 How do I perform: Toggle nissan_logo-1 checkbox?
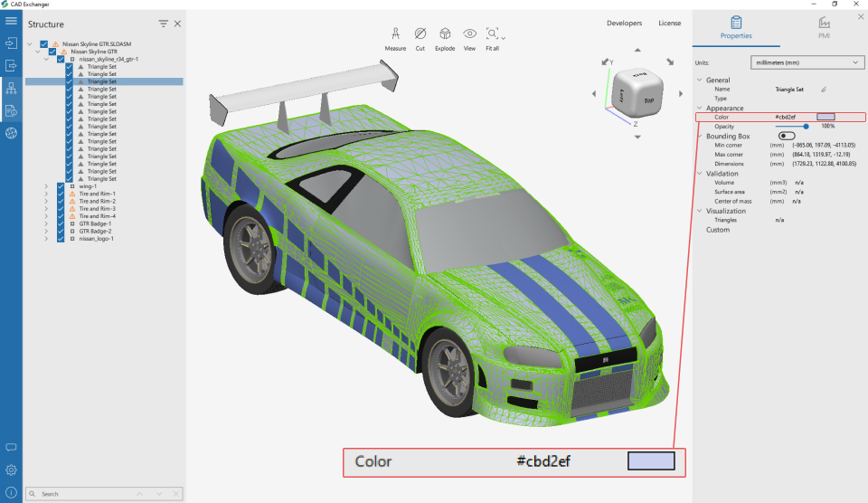pos(61,239)
